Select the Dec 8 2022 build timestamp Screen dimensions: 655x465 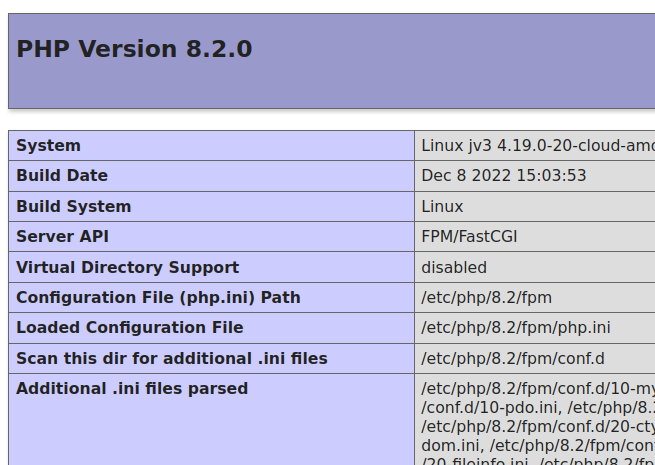pyautogui.click(x=503, y=176)
